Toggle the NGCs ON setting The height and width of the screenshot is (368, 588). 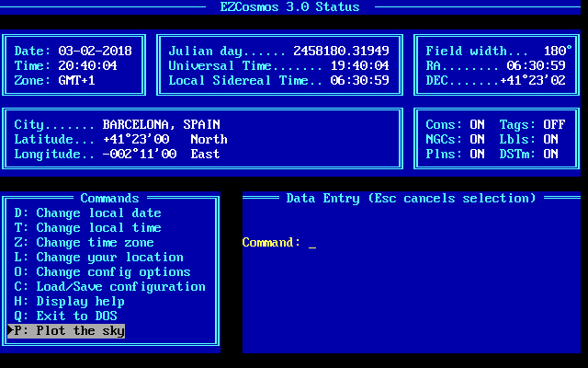click(455, 140)
